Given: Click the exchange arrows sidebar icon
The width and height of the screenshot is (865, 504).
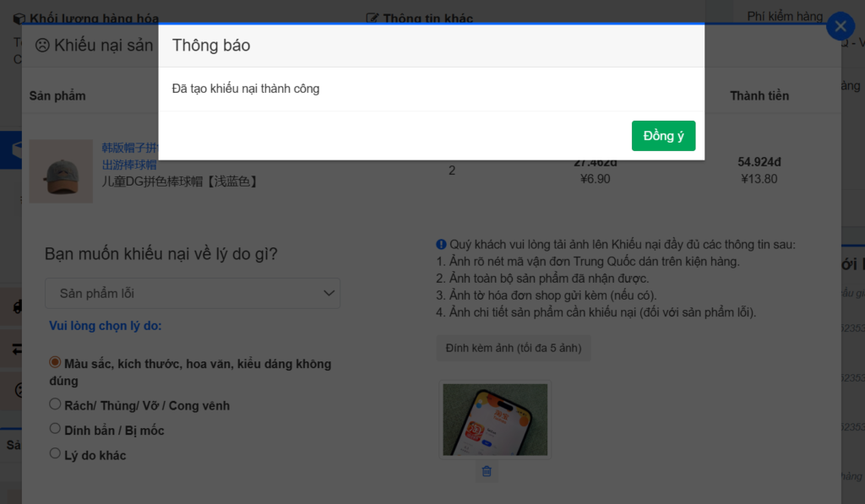Looking at the screenshot, I should coord(17,349).
